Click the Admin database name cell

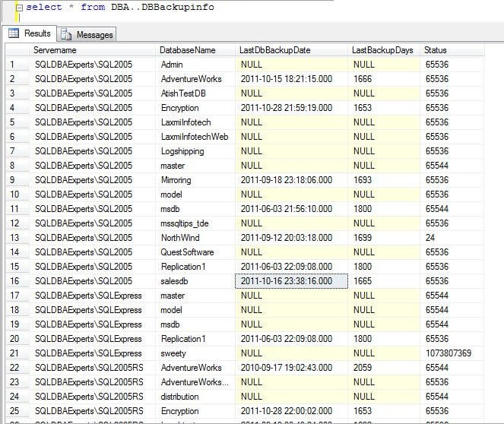tap(195, 65)
